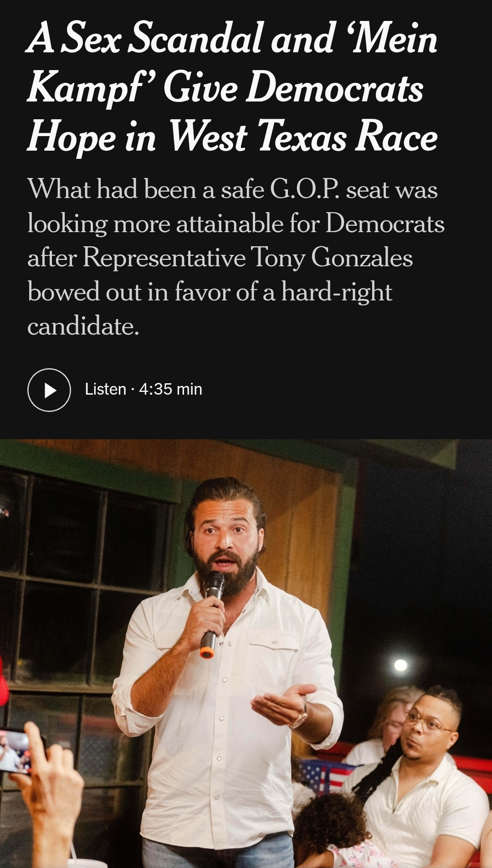Viewport: 492px width, 868px height.
Task: Click the "4:35 min" audio duration text
Action: coord(170,390)
